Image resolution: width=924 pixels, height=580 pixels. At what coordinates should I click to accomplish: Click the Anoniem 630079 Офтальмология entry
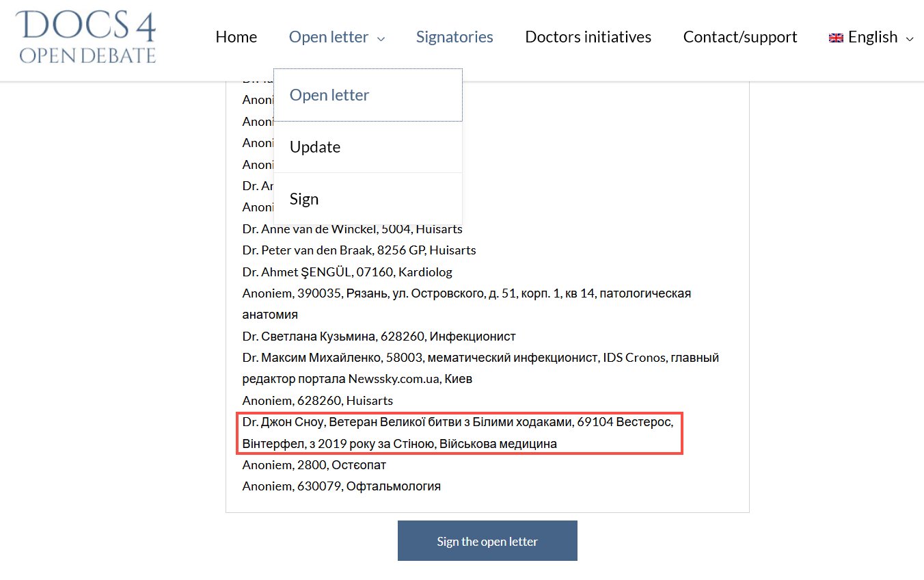pos(341,486)
